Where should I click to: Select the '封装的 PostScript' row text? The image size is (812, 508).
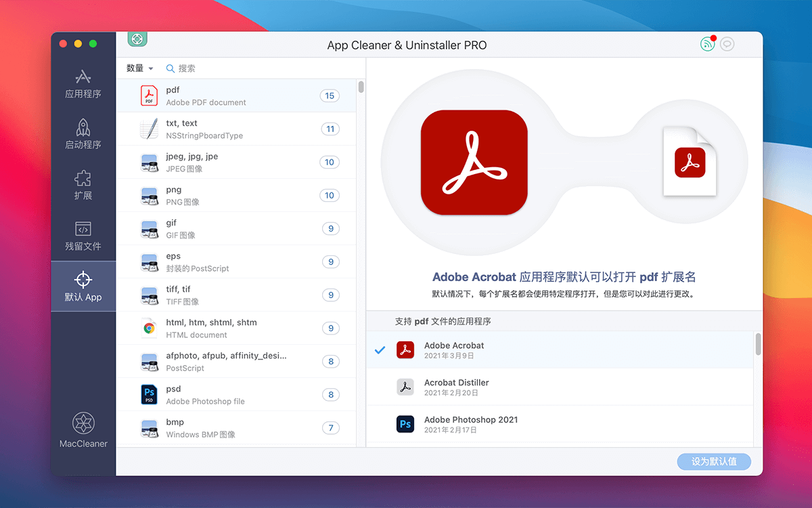pos(198,268)
